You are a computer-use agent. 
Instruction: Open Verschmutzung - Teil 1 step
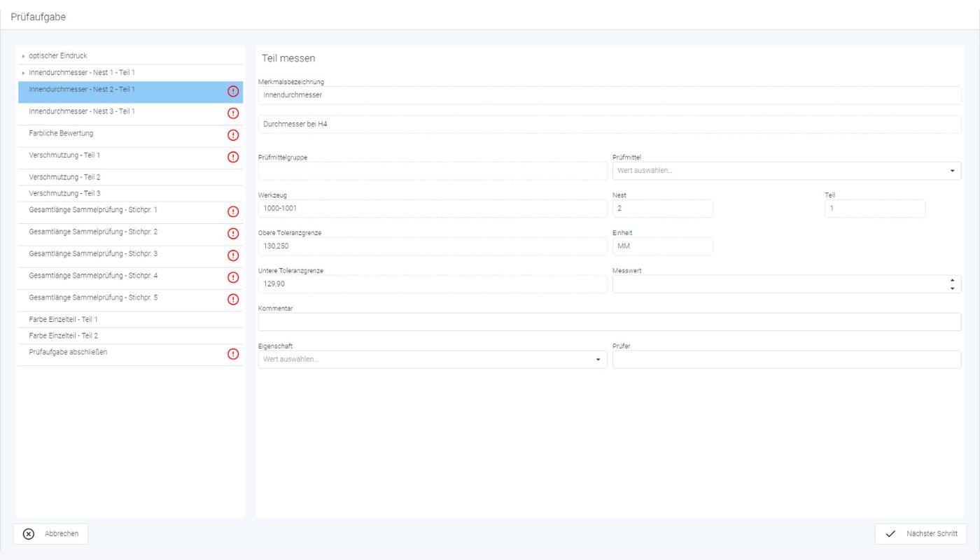[130, 157]
